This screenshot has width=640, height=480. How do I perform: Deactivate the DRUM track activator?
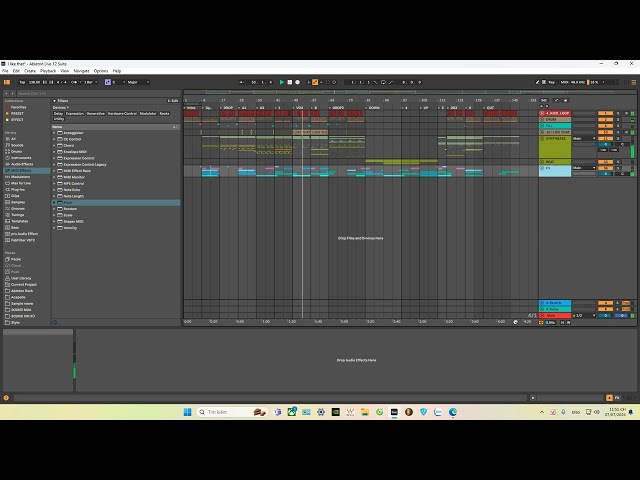coord(605,120)
